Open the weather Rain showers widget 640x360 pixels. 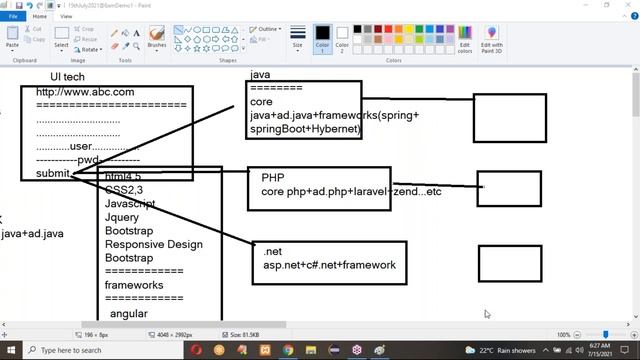pyautogui.click(x=500, y=350)
